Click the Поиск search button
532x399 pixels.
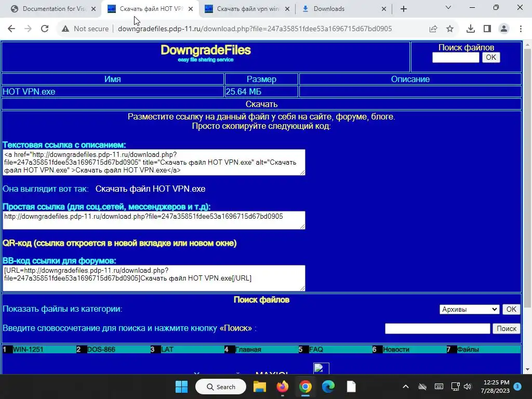tap(507, 328)
